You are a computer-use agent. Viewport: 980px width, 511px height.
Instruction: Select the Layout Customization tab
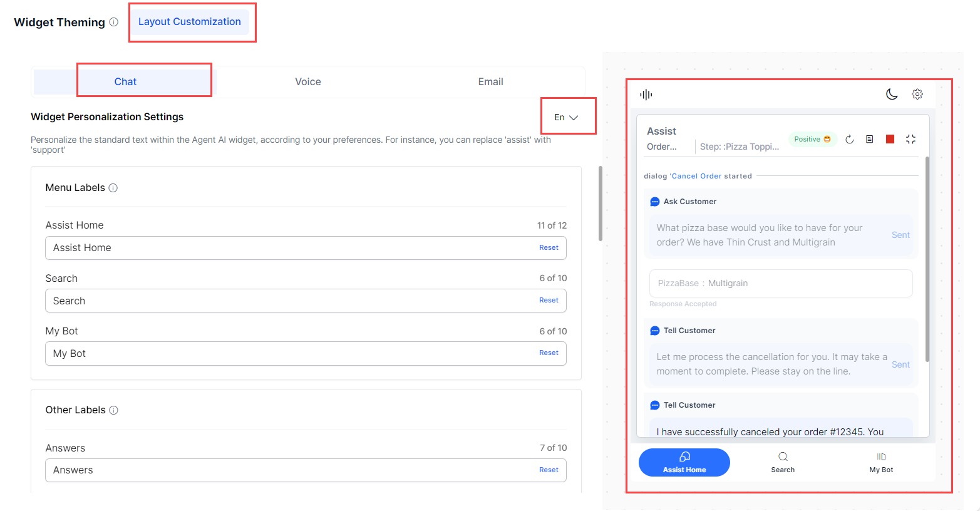(189, 22)
